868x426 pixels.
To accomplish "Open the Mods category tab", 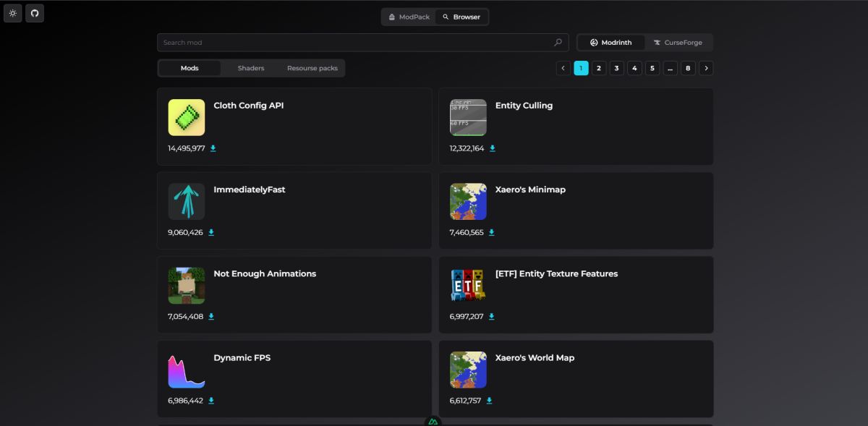I will point(190,68).
